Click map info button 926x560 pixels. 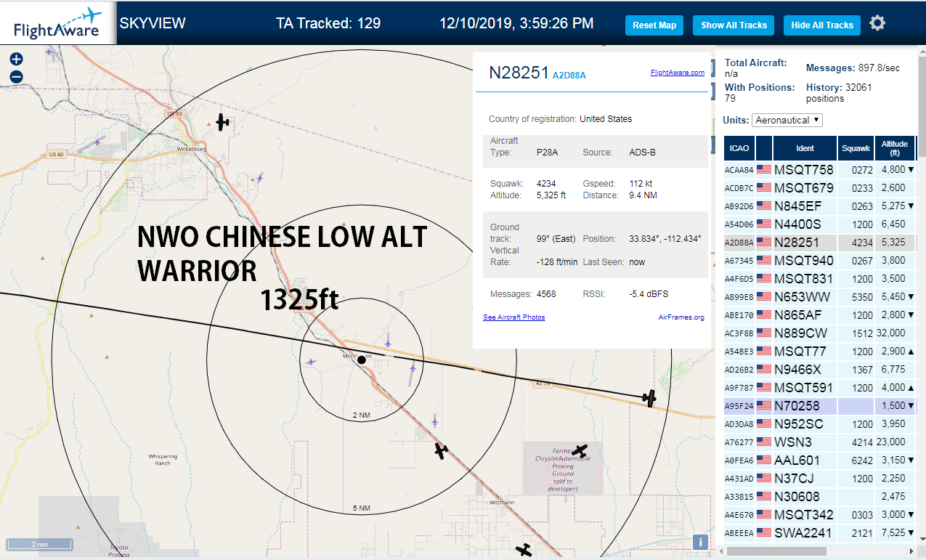click(x=700, y=541)
